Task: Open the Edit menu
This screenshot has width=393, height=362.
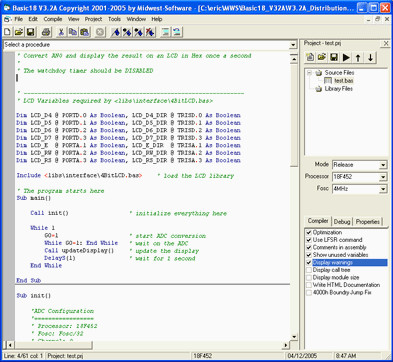Action: tap(33, 19)
